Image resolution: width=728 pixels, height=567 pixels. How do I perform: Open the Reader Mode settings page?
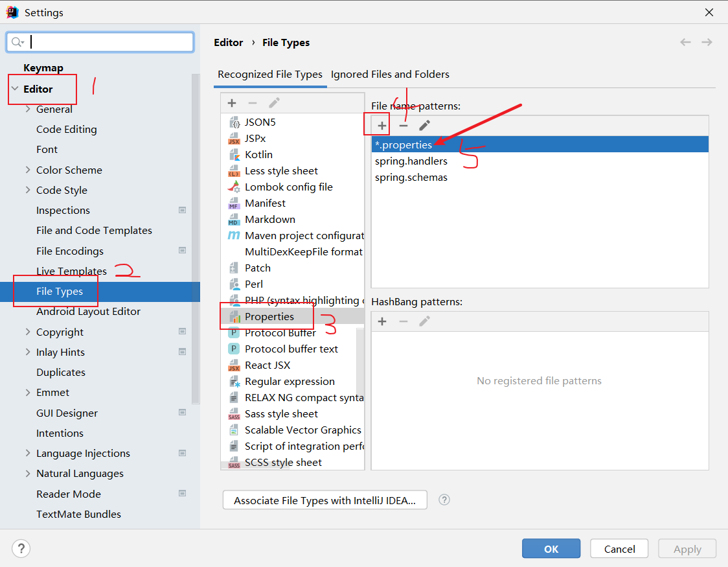coord(69,494)
